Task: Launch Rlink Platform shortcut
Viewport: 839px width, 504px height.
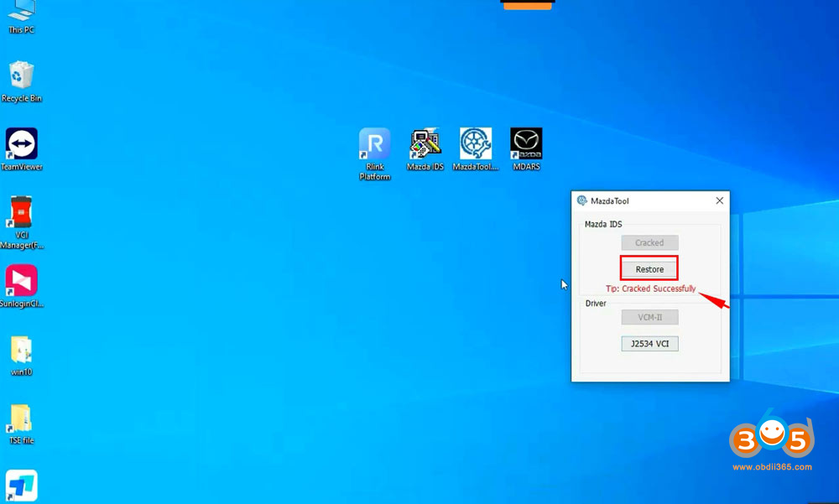Action: [x=374, y=154]
